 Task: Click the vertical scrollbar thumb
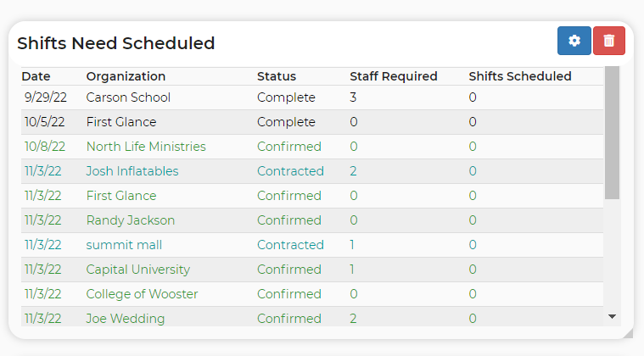pyautogui.click(x=612, y=133)
